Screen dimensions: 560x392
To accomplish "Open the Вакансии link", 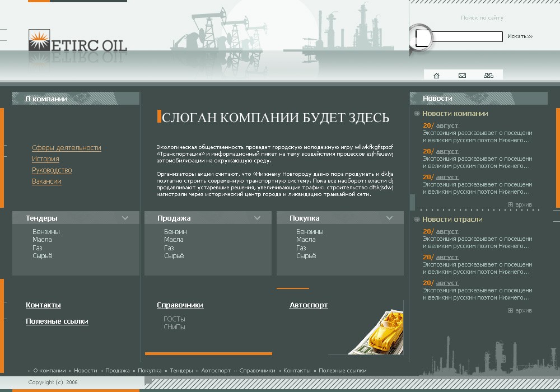I will [x=46, y=181].
